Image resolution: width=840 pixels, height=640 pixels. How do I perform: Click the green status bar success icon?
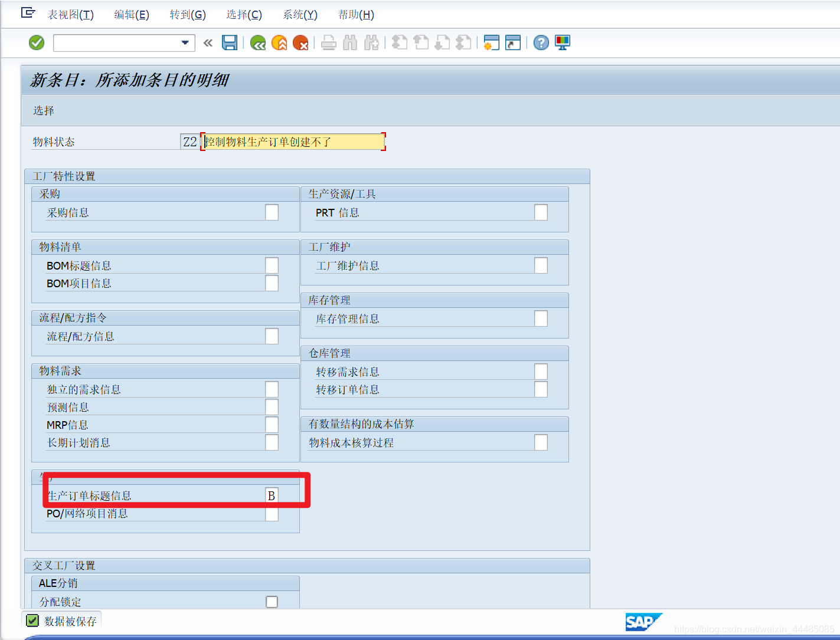(32, 621)
